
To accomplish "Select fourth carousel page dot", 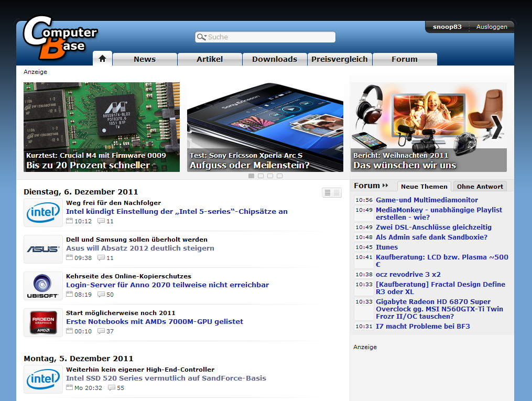I will [x=279, y=176].
